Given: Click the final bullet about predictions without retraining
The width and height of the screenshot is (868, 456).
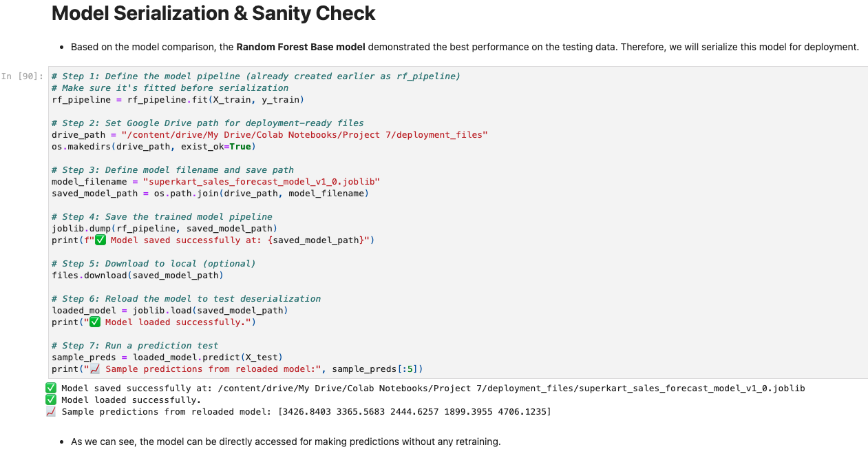Looking at the screenshot, I should (286, 441).
